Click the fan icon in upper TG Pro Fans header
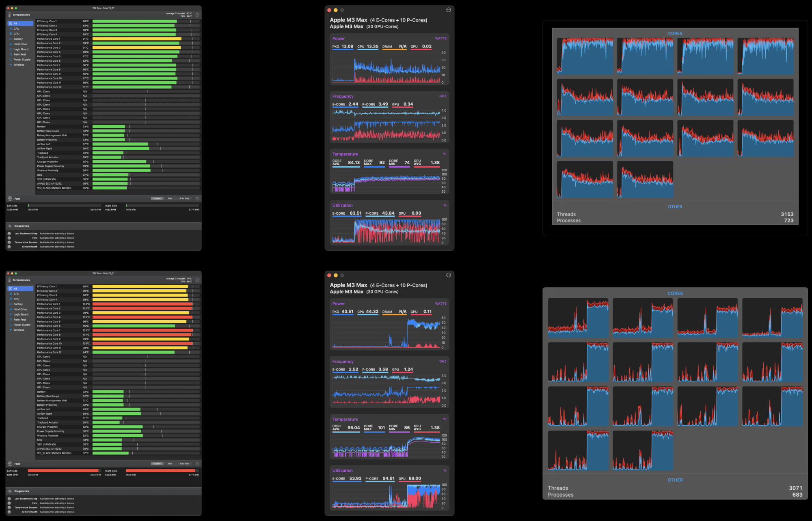812x521 pixels. (x=10, y=198)
